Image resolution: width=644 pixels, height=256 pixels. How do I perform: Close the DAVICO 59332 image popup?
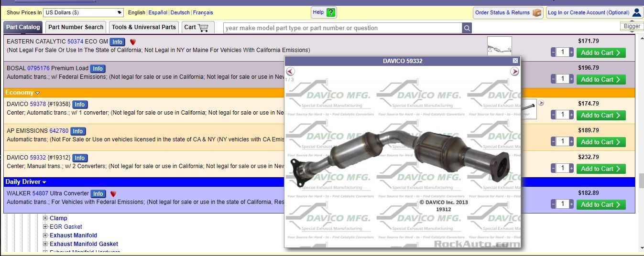click(515, 61)
